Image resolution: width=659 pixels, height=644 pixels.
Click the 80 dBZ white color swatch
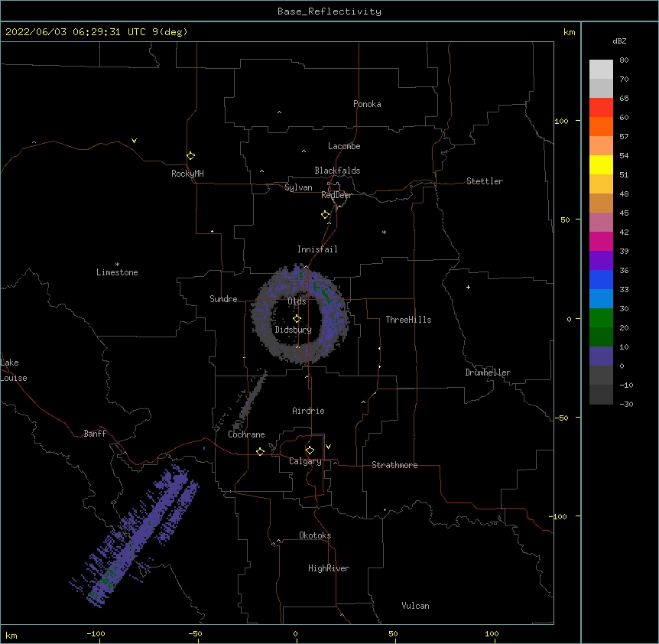click(601, 70)
